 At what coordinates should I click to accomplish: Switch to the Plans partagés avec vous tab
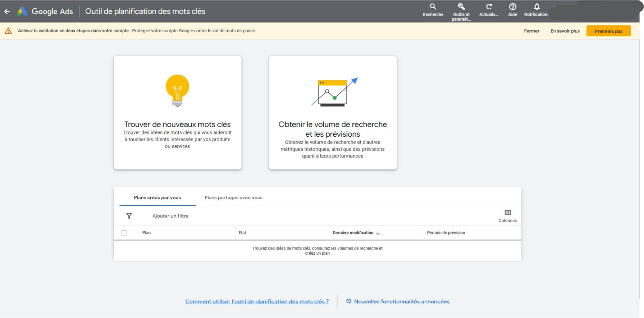(x=233, y=197)
